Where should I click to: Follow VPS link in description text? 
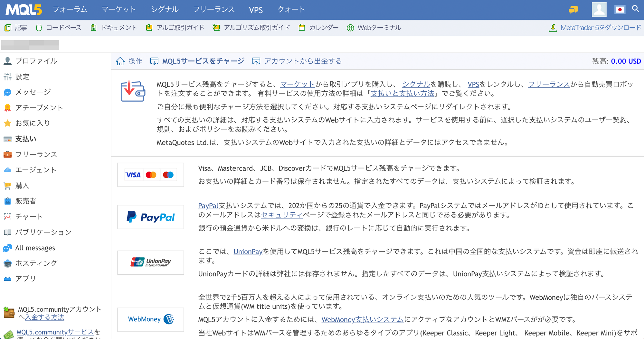pyautogui.click(x=473, y=84)
